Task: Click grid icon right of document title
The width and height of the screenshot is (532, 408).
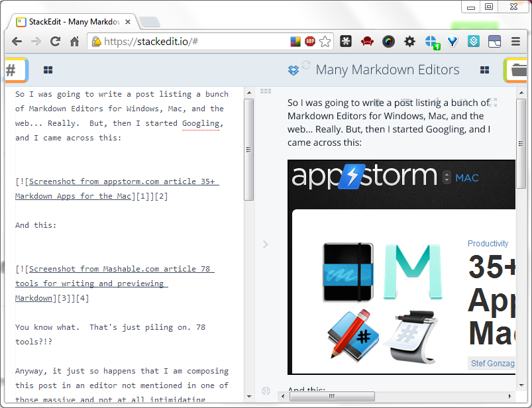Action: pos(485,70)
